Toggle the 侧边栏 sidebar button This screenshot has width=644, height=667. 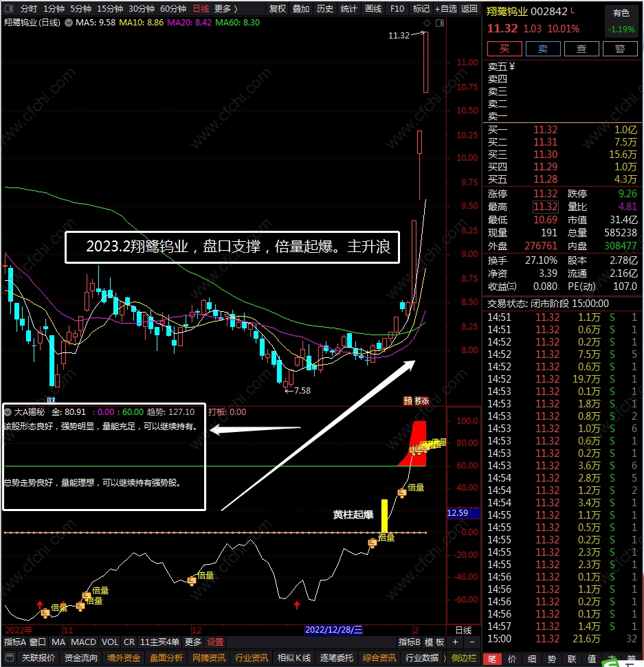coord(463,657)
